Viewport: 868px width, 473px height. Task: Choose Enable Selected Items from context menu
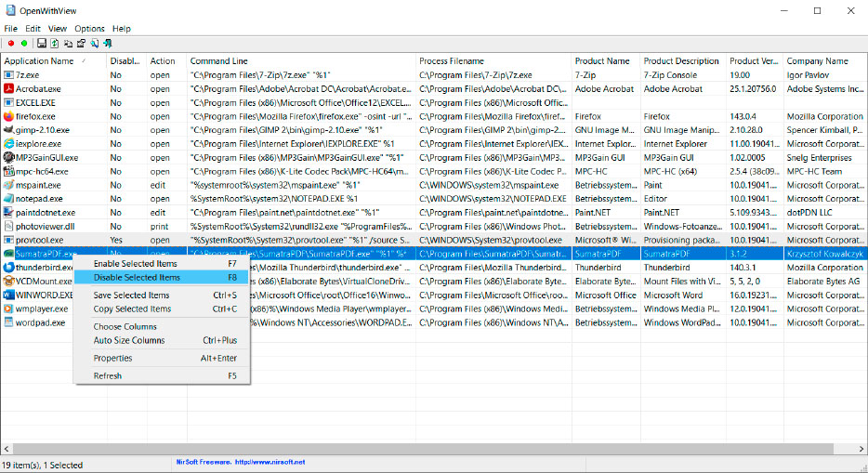[x=136, y=263]
